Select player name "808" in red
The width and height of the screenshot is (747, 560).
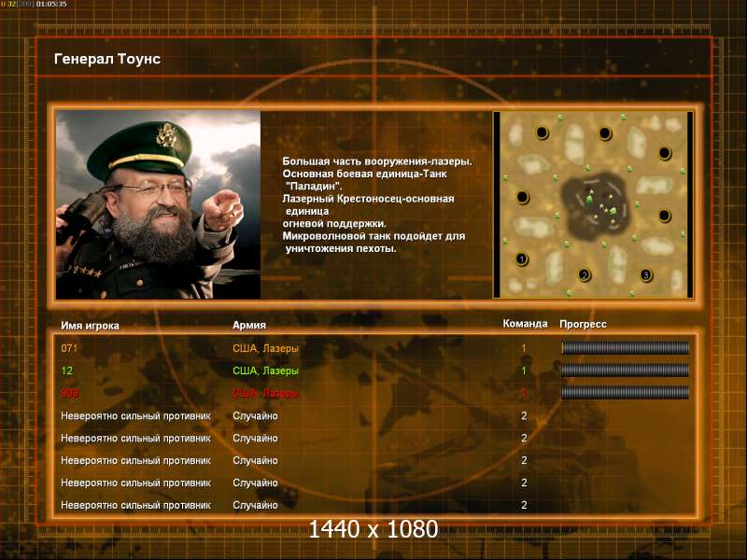pyautogui.click(x=69, y=393)
